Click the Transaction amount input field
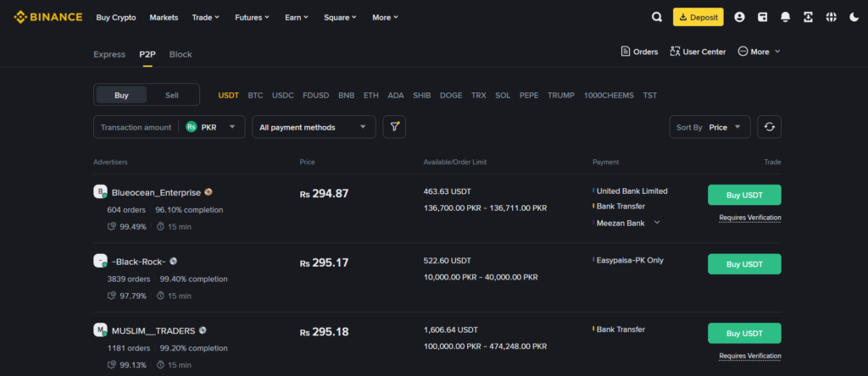The image size is (868, 376). pos(136,127)
